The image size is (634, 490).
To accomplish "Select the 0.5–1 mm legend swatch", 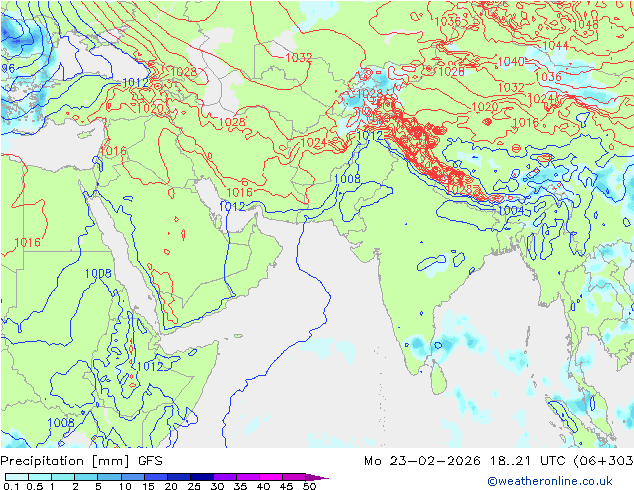I will [40, 477].
